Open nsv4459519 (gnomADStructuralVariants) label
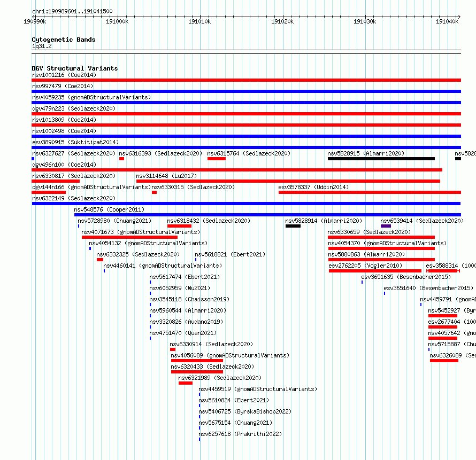The height and width of the screenshot is (460, 476). coord(258,389)
